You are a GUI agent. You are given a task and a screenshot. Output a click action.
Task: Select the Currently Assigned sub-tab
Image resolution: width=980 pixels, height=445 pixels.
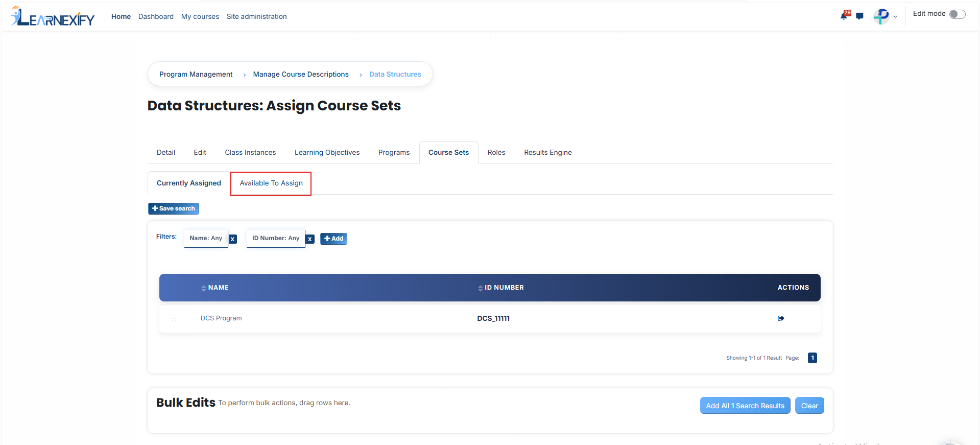point(189,183)
